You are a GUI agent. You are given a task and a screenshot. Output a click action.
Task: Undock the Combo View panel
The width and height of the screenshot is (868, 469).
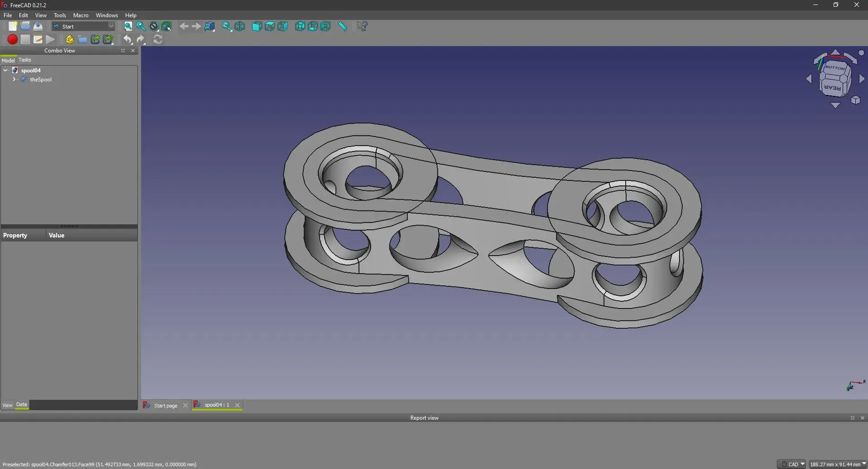point(123,51)
